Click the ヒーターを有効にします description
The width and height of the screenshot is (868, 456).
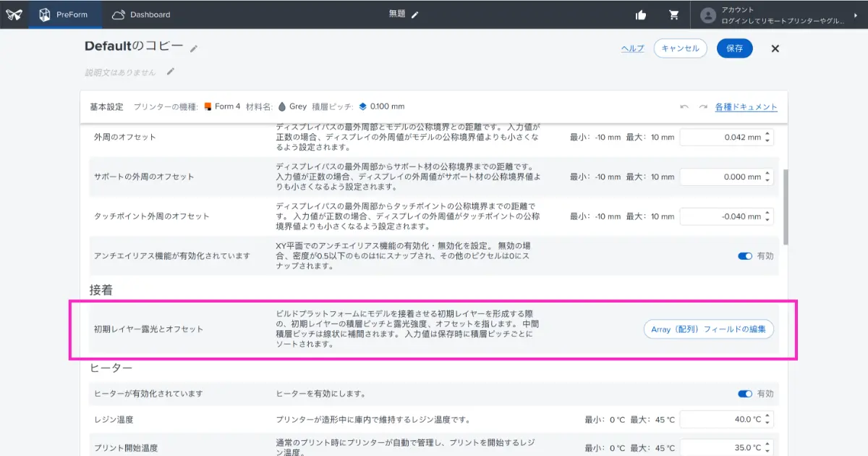pos(320,394)
